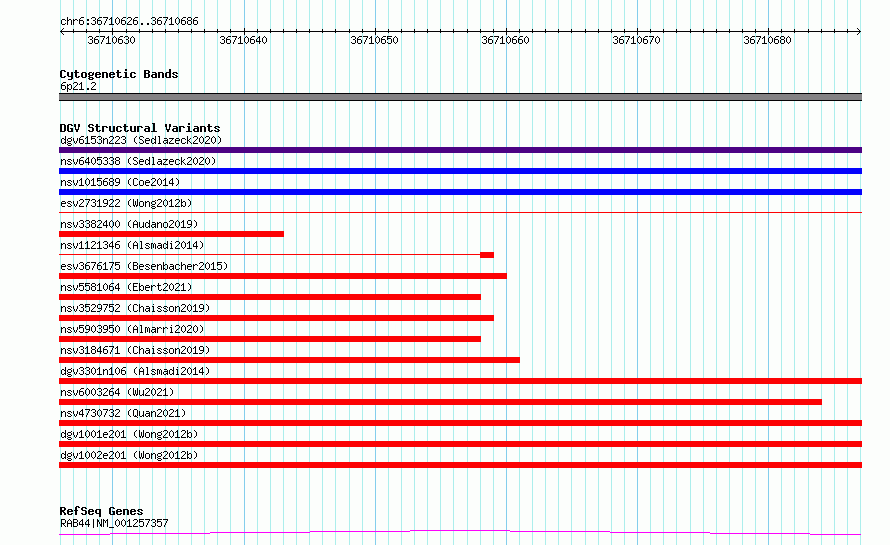The width and height of the screenshot is (890, 545).
Task: Click the left arrow end of the ruler
Action: click(x=62, y=32)
